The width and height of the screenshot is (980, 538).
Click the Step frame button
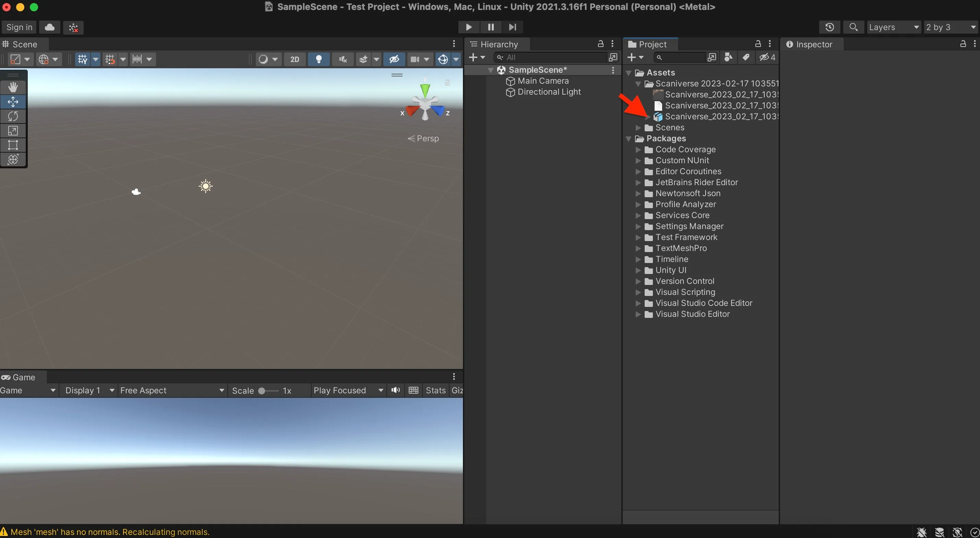(512, 27)
